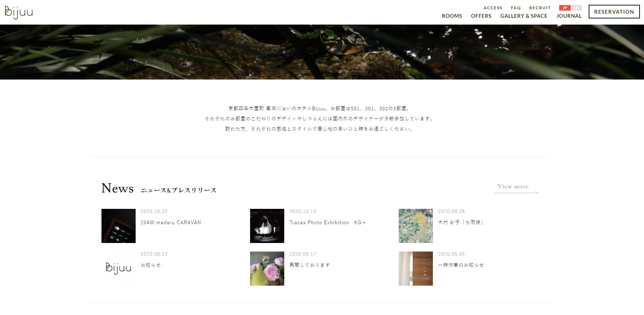Open the 再開しております news title
Image resolution: width=644 pixels, height=315 pixels.
coord(310,265)
